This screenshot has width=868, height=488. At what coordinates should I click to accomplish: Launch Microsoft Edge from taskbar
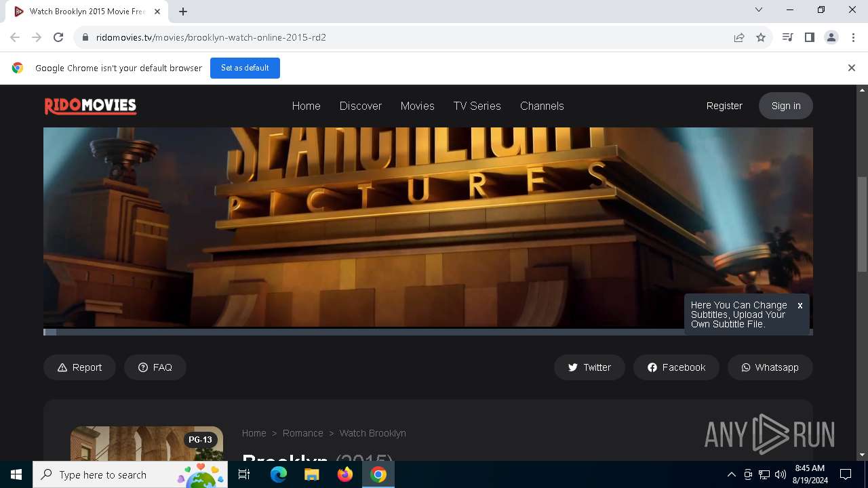[x=278, y=474]
